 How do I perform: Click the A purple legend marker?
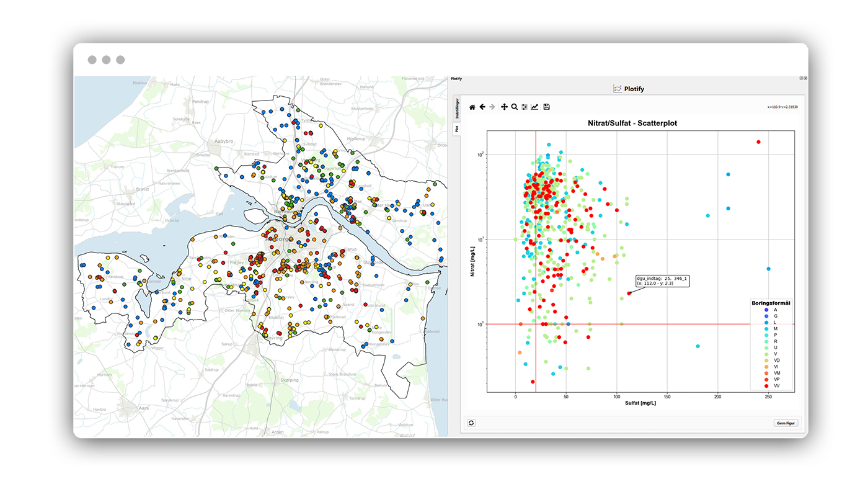[766, 310]
